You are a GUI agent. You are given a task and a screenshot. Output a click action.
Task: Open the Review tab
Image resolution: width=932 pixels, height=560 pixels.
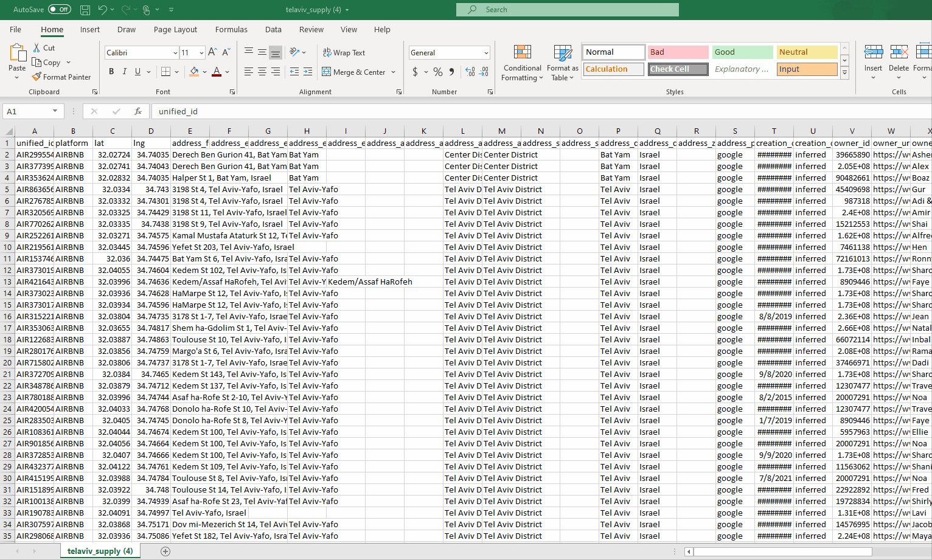[x=311, y=29]
